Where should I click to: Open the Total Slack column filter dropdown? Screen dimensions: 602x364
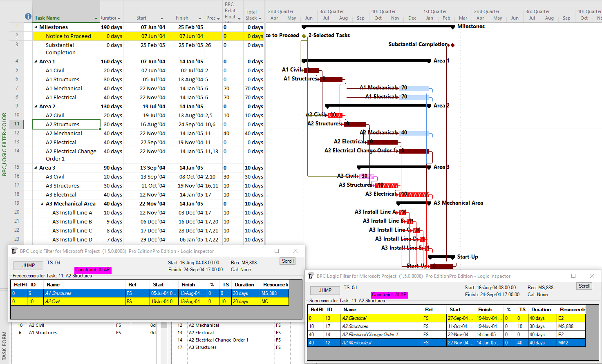tap(260, 18)
